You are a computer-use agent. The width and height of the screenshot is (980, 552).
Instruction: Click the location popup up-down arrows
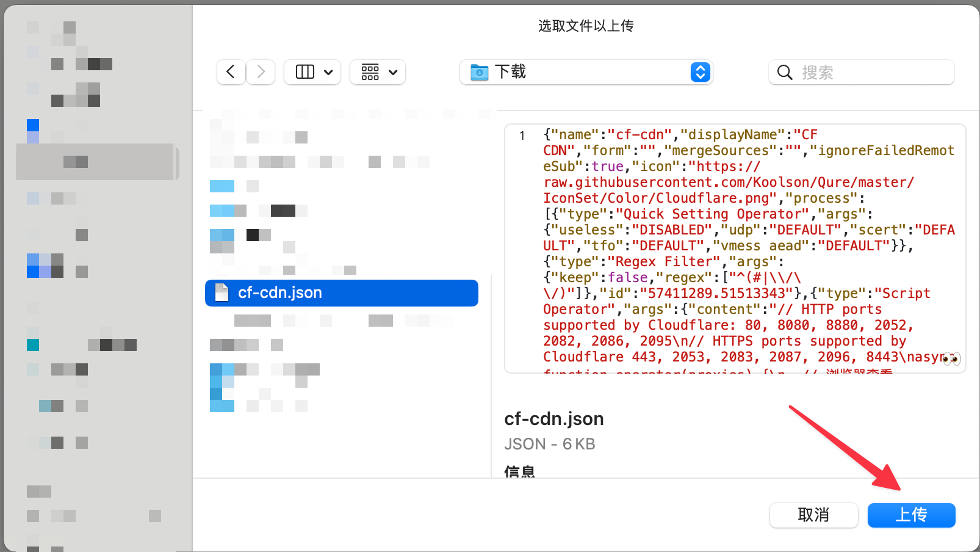pyautogui.click(x=701, y=72)
